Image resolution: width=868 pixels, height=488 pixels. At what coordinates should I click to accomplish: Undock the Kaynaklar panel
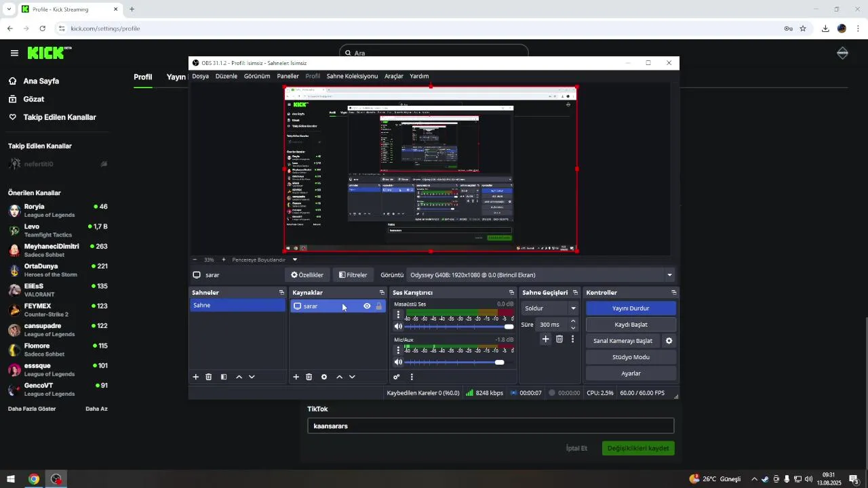pyautogui.click(x=382, y=293)
